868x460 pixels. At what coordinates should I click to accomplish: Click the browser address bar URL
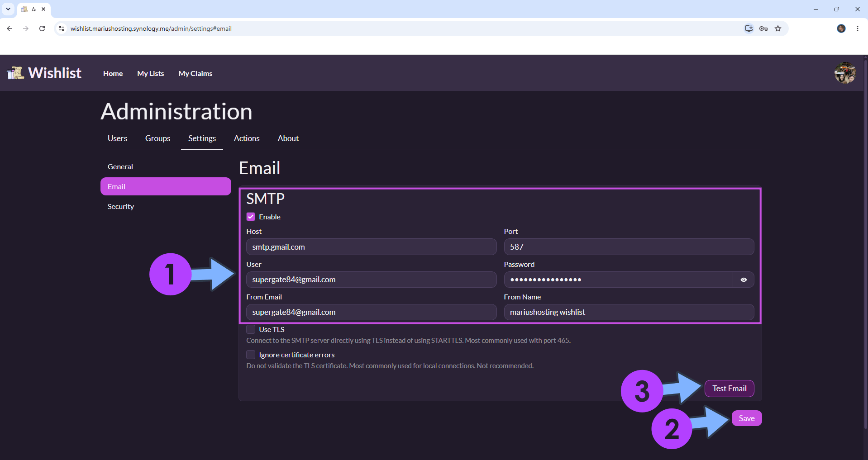[x=151, y=28]
